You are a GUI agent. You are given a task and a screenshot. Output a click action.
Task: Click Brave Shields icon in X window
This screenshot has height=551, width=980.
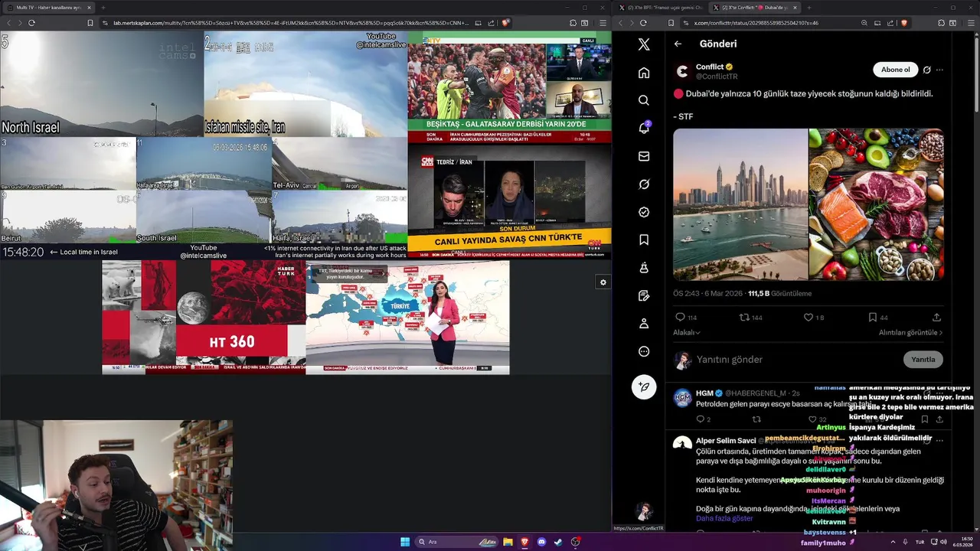click(x=904, y=23)
